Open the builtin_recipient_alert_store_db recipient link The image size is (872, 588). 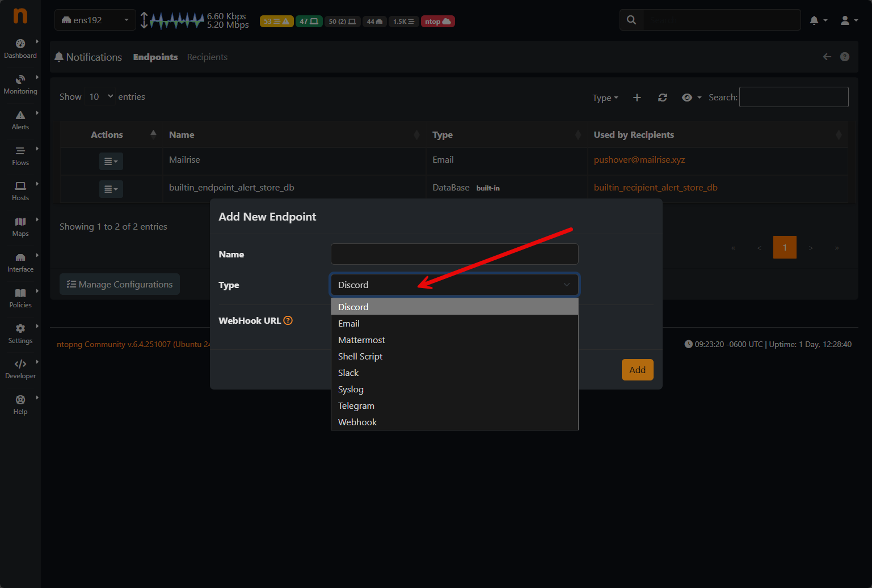pos(656,187)
